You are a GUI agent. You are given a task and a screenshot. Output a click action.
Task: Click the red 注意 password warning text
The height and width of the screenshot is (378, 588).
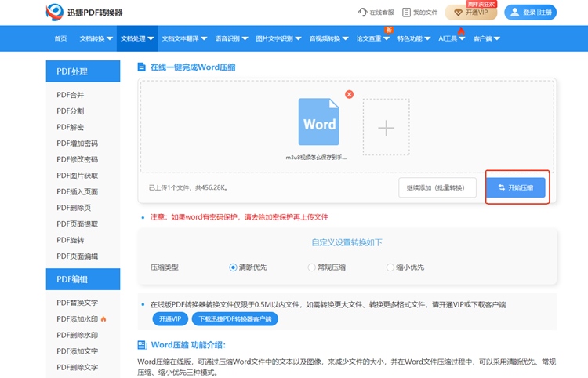click(x=239, y=216)
